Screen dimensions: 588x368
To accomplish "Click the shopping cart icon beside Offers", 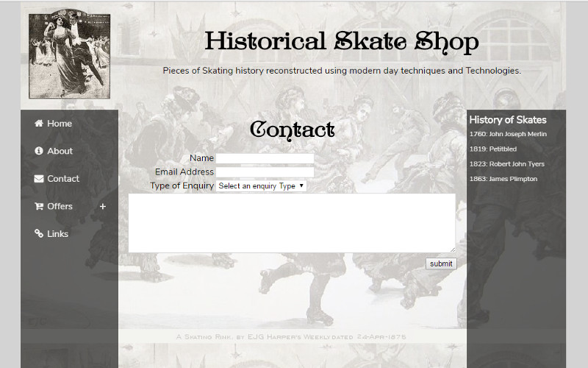I will (x=39, y=206).
